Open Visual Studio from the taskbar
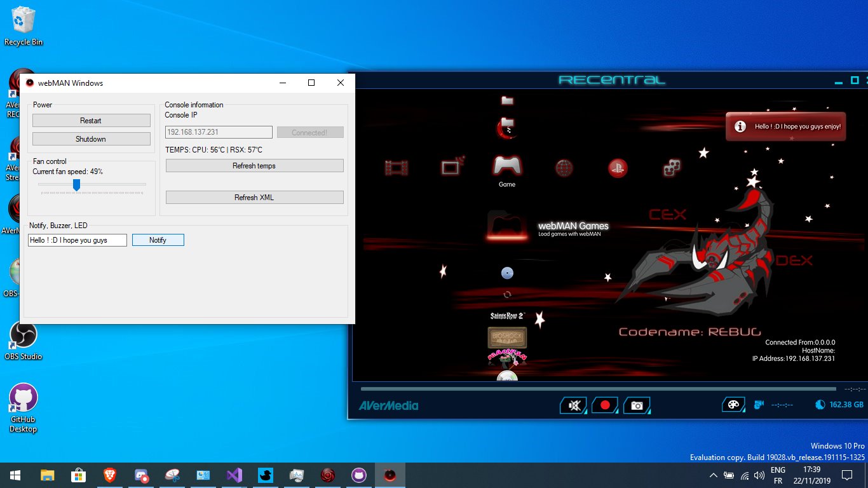868x488 pixels. pos(234,475)
